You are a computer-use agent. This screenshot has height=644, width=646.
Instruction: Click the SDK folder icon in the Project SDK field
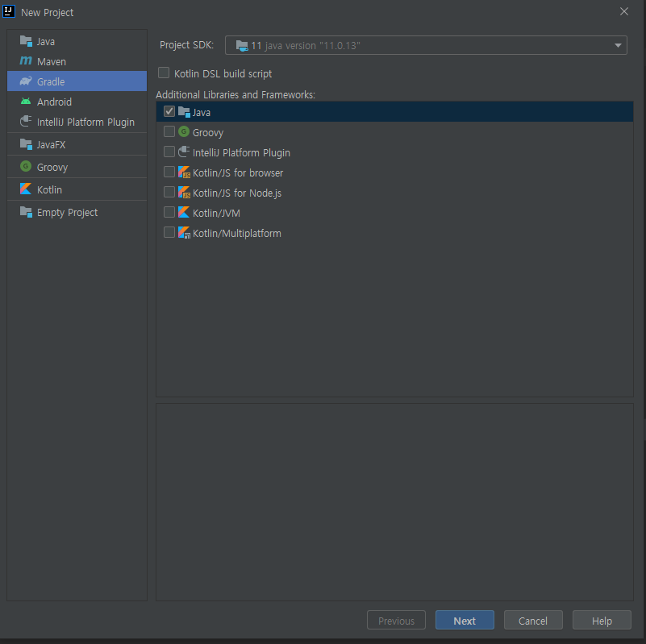click(242, 45)
